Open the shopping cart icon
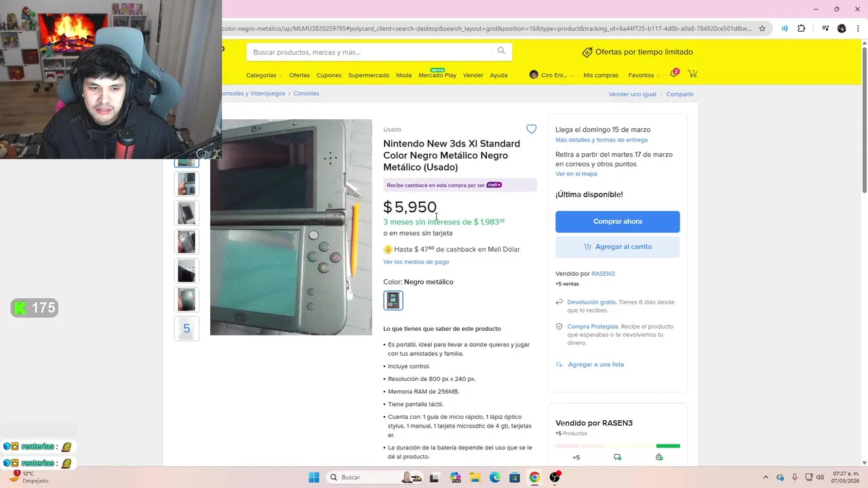This screenshot has width=868, height=488. (x=692, y=74)
